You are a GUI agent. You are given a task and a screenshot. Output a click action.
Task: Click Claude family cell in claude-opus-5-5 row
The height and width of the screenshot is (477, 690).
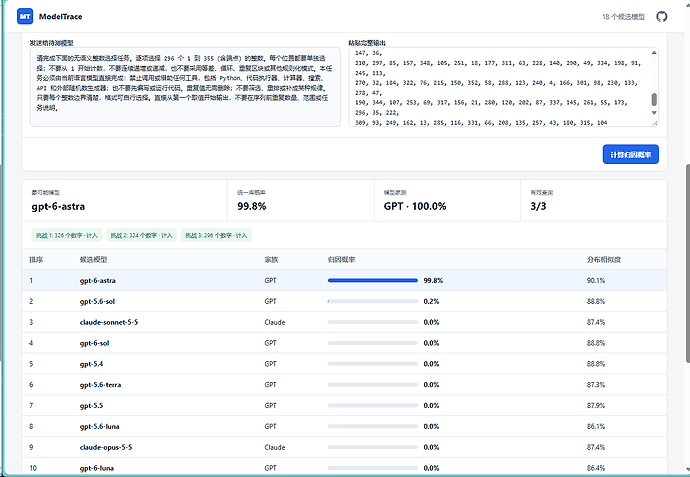coord(275,447)
